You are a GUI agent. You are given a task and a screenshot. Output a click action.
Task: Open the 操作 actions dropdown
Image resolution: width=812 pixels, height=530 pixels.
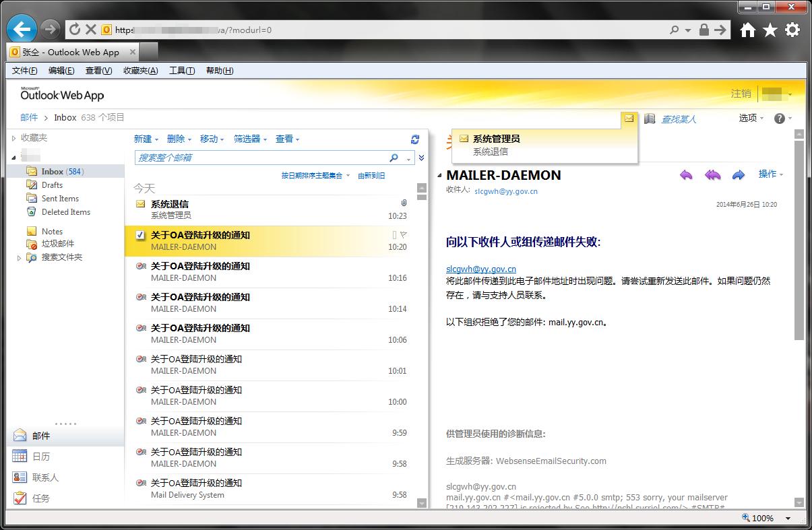click(x=771, y=174)
